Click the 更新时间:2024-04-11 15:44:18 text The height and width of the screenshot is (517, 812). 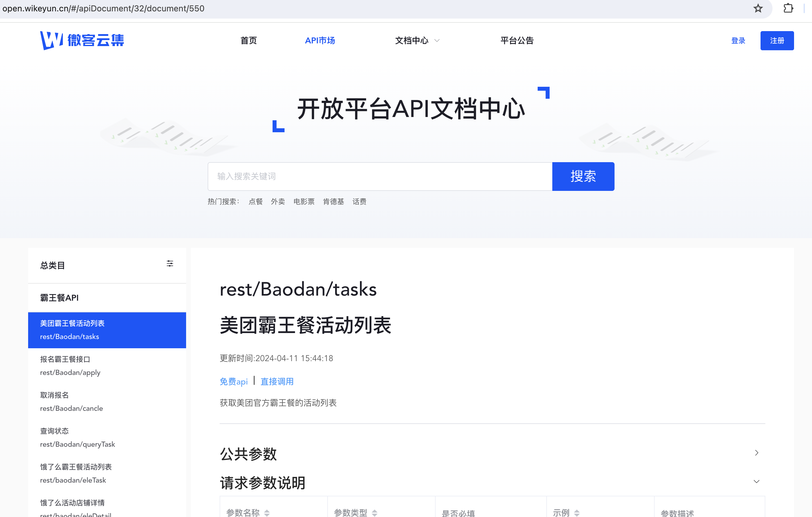276,358
